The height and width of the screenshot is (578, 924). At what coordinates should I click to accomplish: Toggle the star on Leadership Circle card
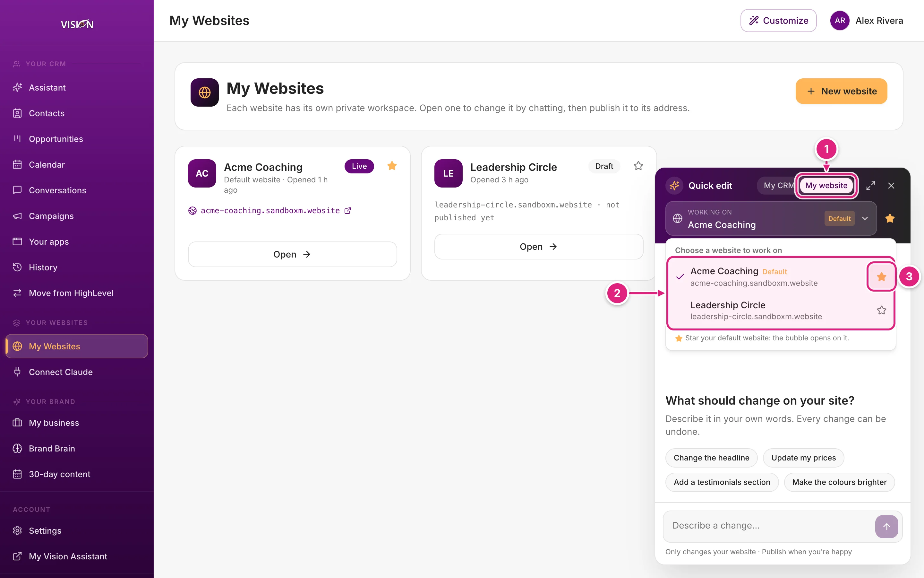(638, 166)
